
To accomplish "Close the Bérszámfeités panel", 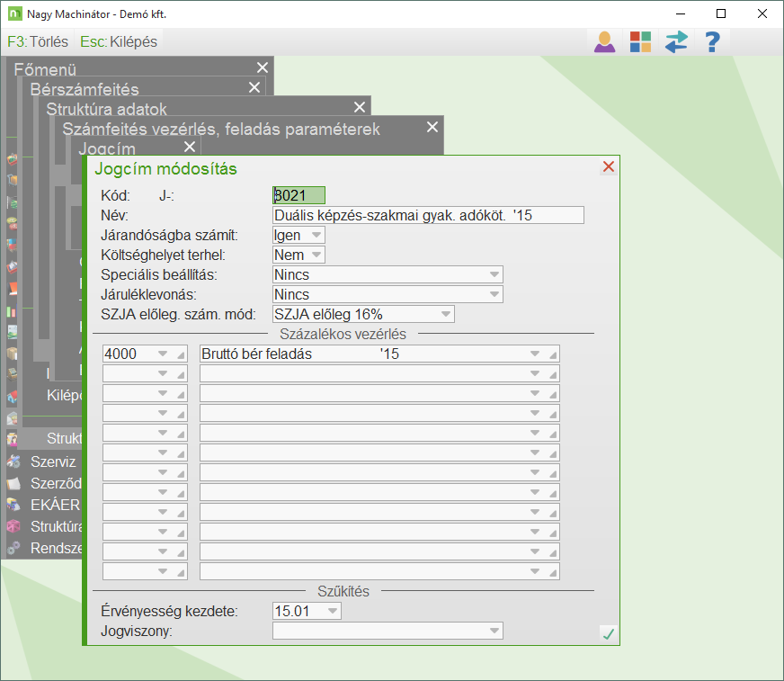I will (254, 87).
